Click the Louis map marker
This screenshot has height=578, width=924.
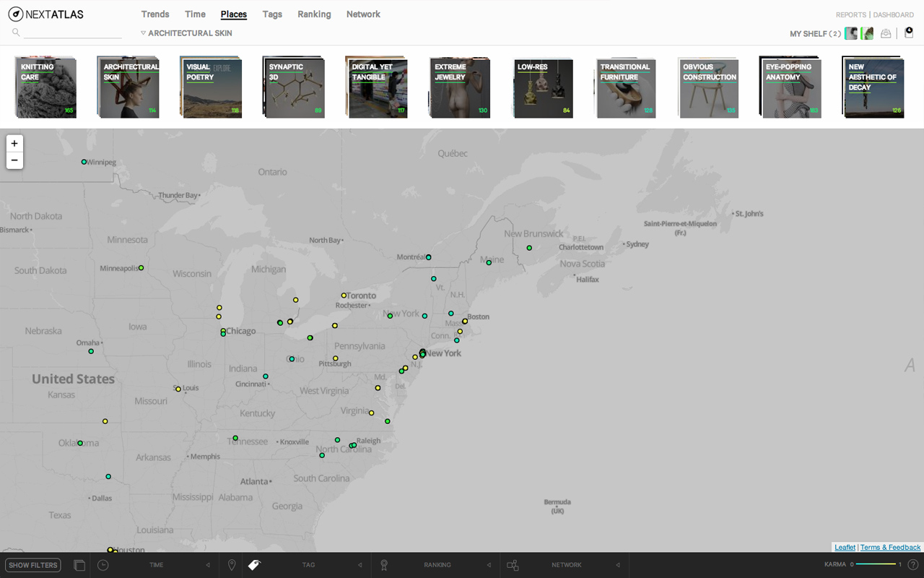point(178,389)
